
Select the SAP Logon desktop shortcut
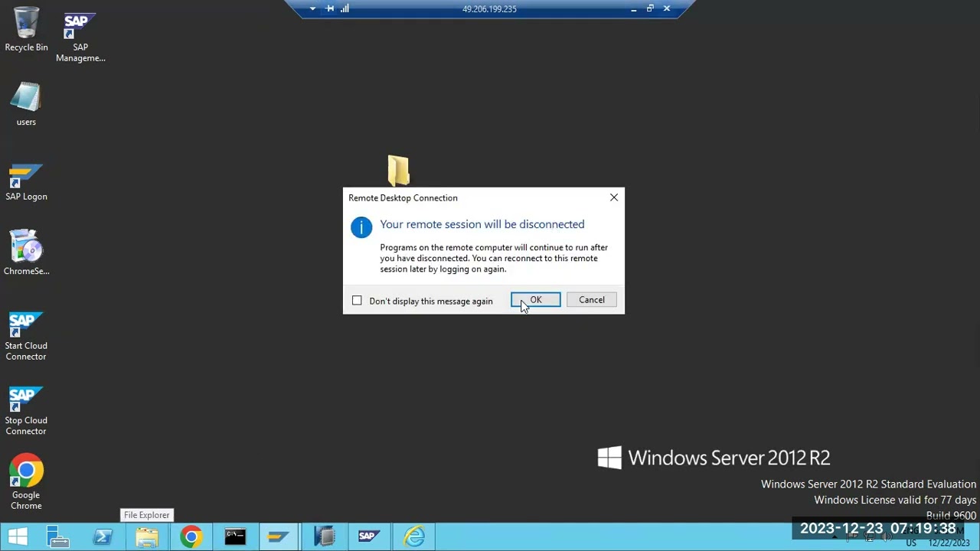(26, 182)
